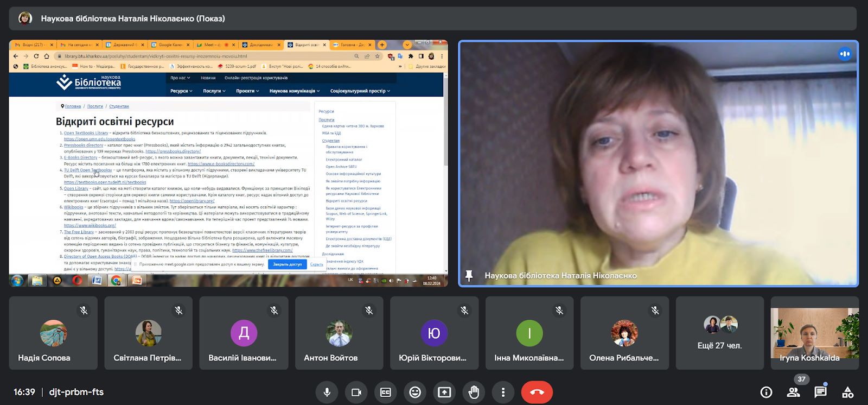Start presenting your screen
Viewport: 868px width, 405px height.
coord(444,392)
